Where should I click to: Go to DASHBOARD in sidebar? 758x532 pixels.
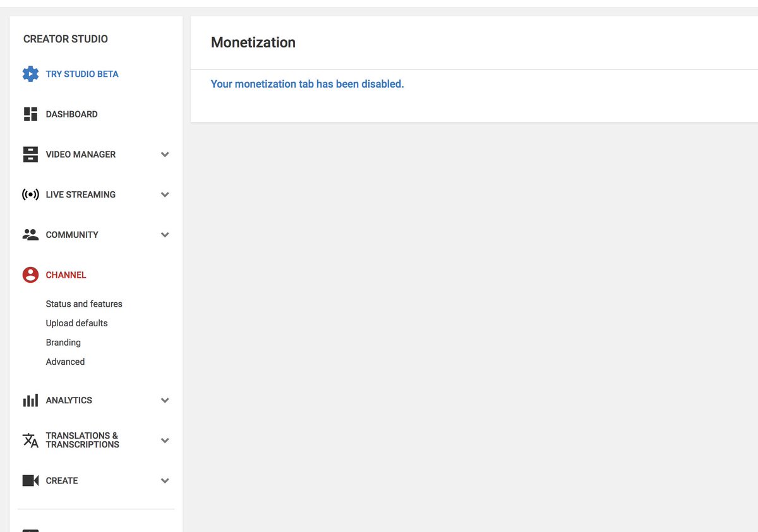pyautogui.click(x=71, y=114)
